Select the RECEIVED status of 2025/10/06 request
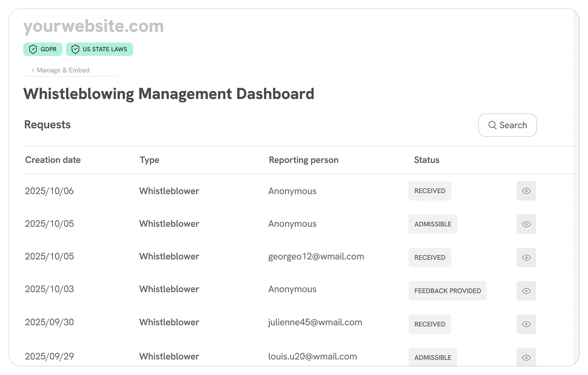 429,191
